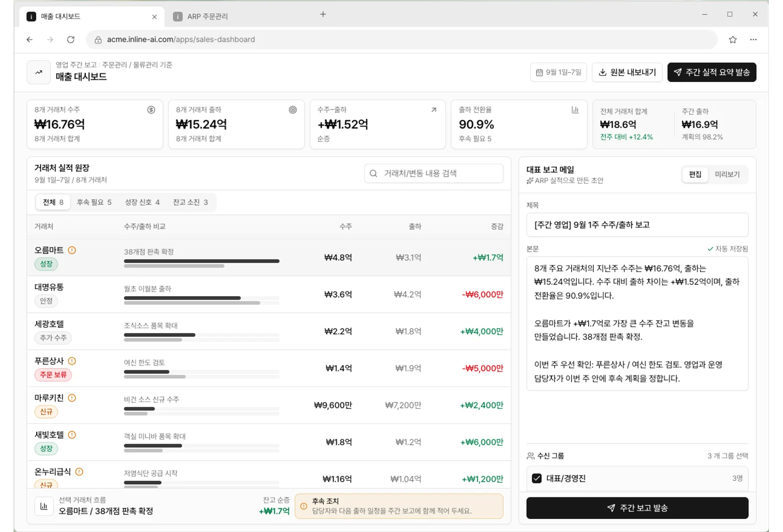This screenshot has height=532, width=783.
Task: Click the chart icon on 출하 전환율 card
Action: [x=575, y=110]
